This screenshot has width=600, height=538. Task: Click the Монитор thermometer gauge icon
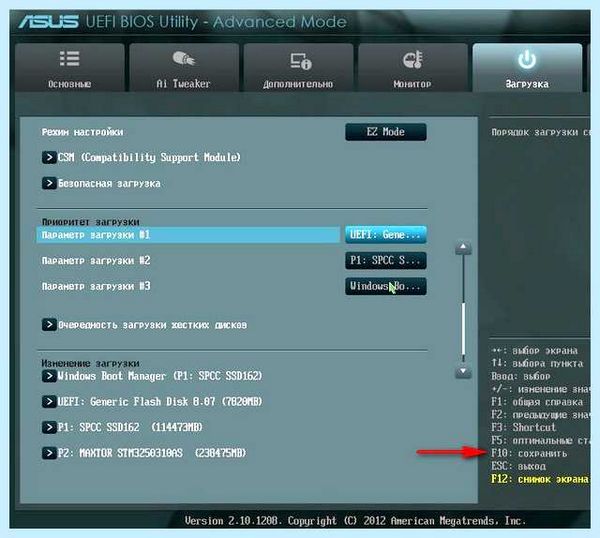point(412,60)
